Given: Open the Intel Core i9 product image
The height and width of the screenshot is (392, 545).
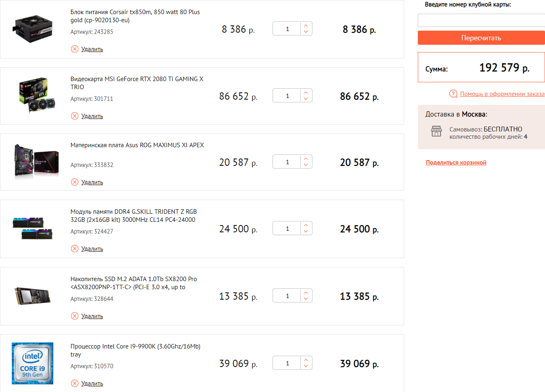Looking at the screenshot, I should click(x=33, y=363).
